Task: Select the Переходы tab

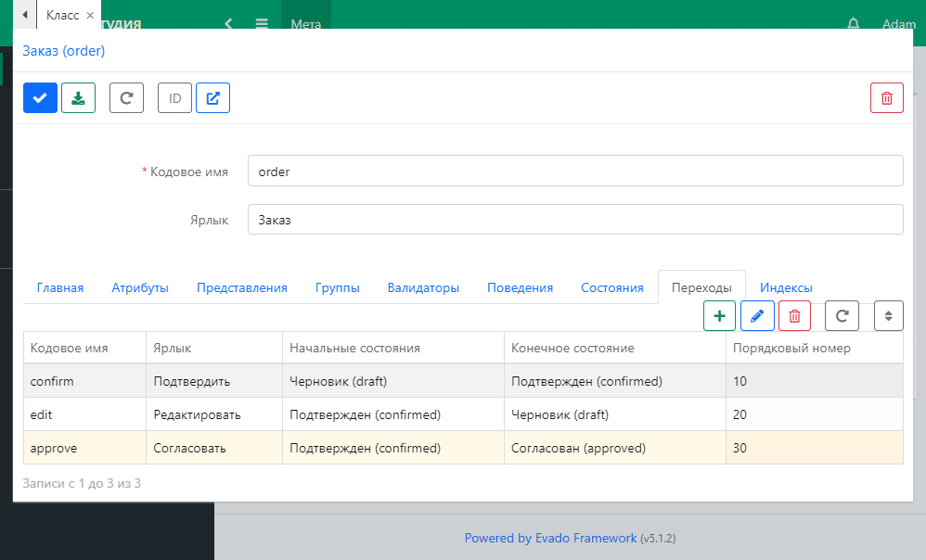Action: pos(701,288)
